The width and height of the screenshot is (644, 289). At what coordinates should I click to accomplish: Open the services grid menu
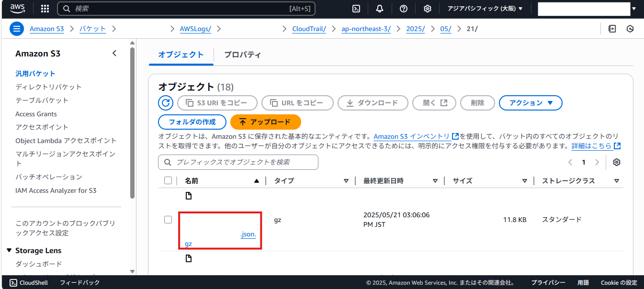point(45,9)
